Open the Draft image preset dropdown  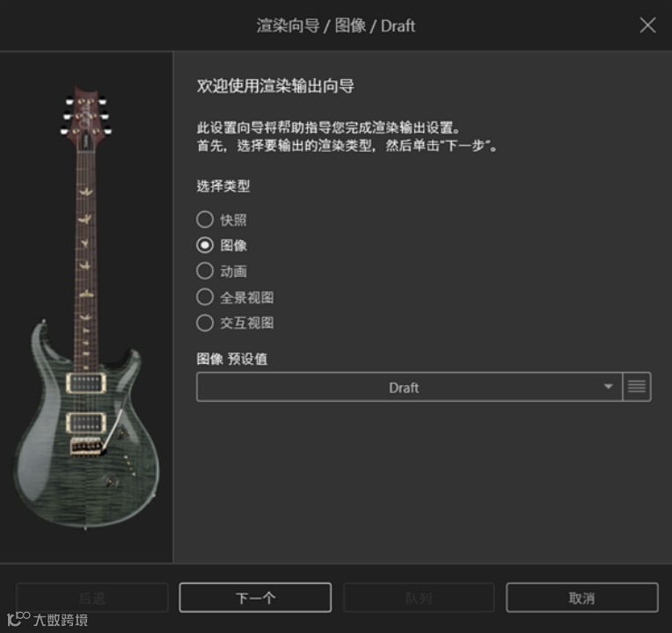(409, 387)
